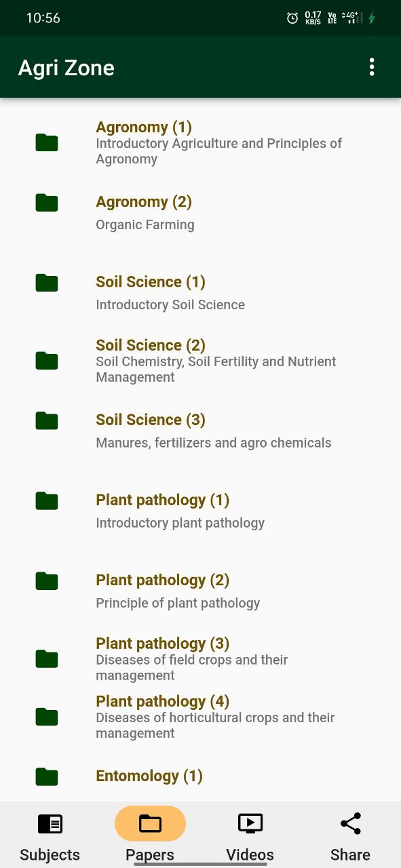Tap the alarm icon in status bar
Viewport: 401px width, 868px height.
click(292, 18)
